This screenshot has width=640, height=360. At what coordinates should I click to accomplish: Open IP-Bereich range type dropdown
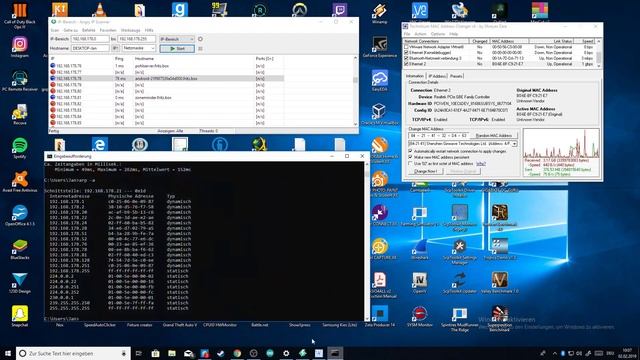(177, 39)
